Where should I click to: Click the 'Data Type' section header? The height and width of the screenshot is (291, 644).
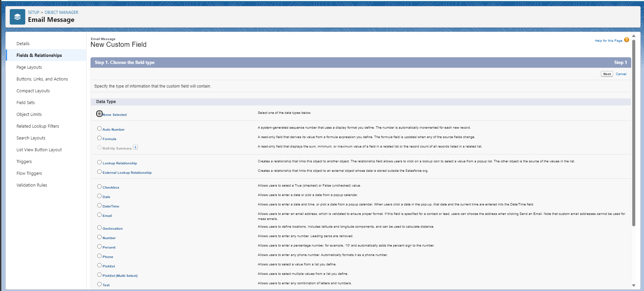(x=106, y=101)
